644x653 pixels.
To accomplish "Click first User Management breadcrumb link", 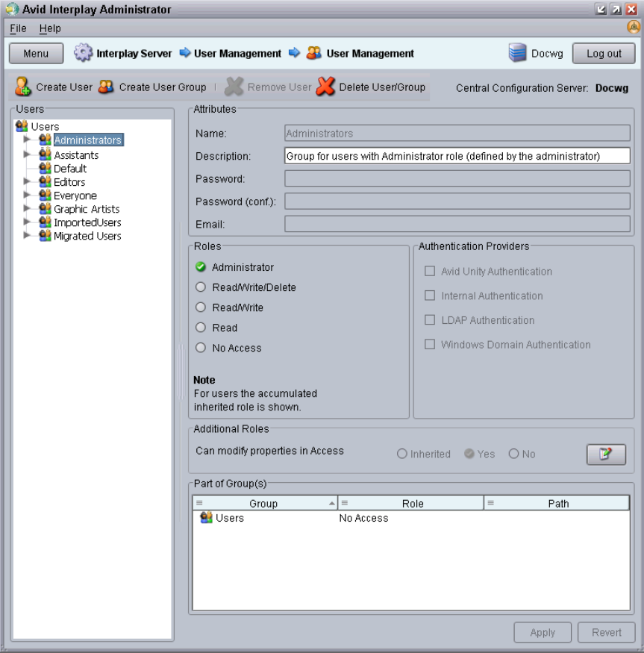I will point(237,53).
